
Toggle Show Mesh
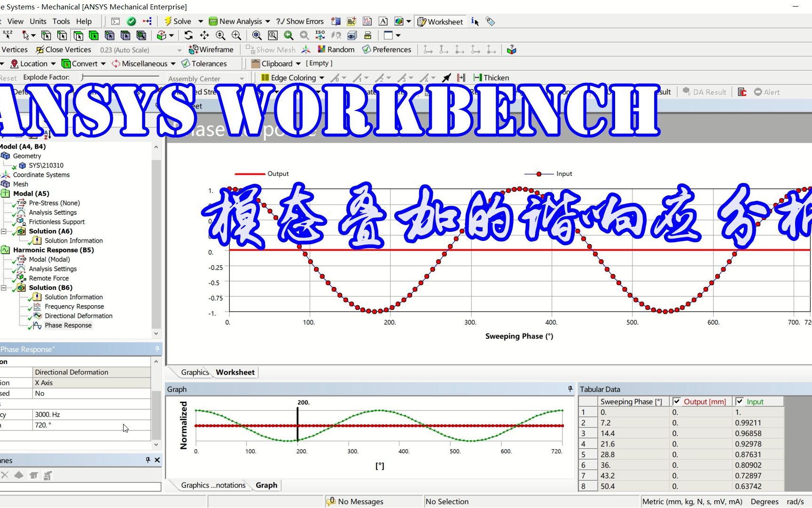pos(271,49)
